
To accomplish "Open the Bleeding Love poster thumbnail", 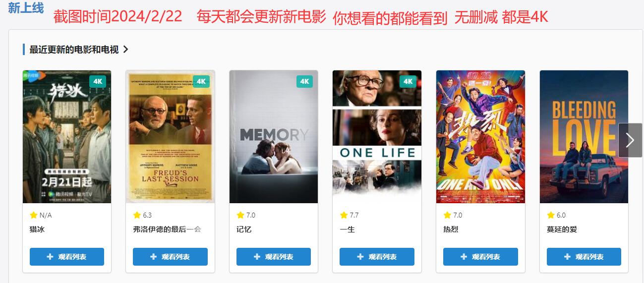I will [584, 137].
